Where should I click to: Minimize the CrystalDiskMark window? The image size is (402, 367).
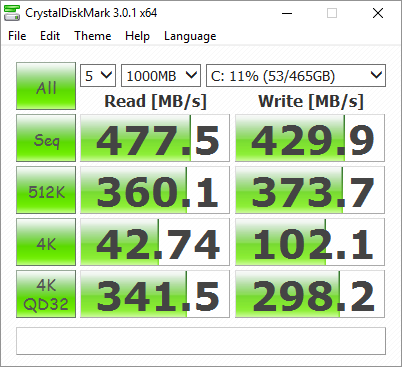coord(287,13)
